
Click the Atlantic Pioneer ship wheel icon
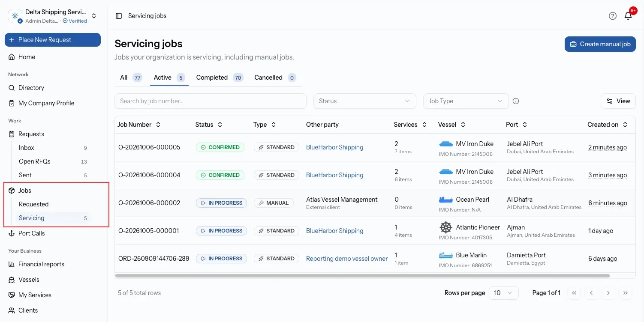click(446, 227)
